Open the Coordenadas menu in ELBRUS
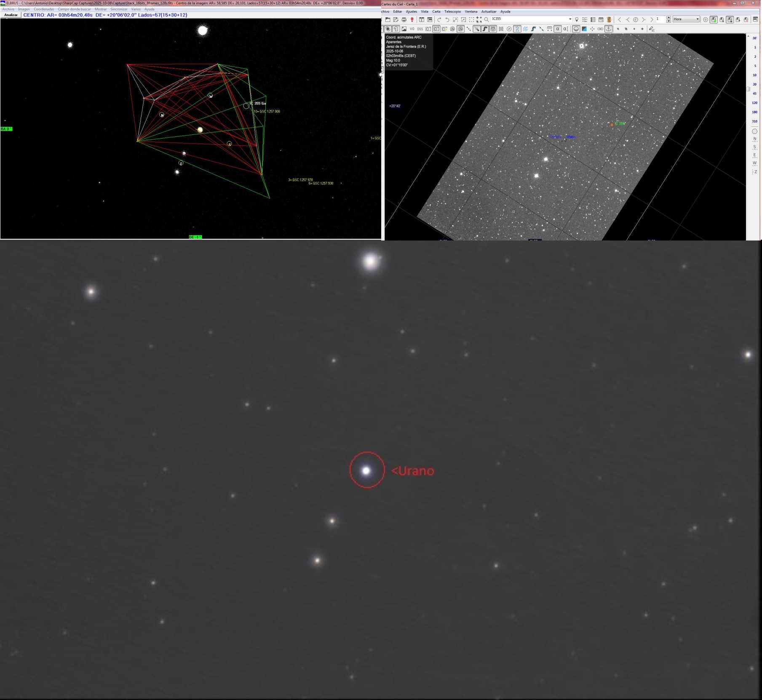 pos(44,9)
